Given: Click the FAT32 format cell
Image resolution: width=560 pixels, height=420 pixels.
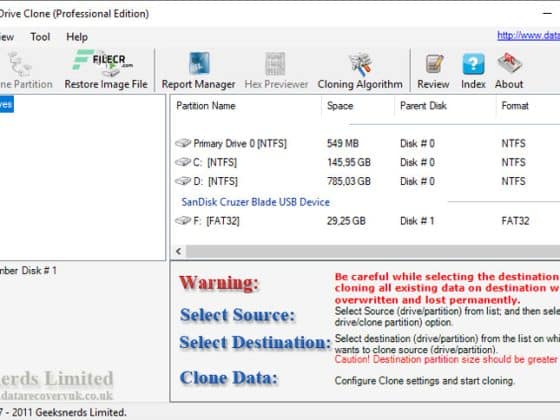Looking at the screenshot, I should click(x=515, y=221).
